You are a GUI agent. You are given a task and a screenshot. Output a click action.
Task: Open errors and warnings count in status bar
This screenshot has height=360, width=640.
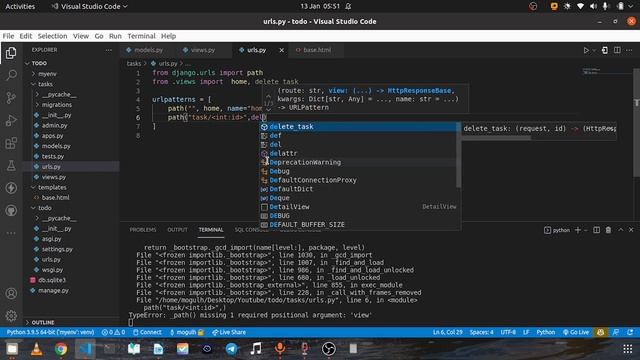(x=113, y=332)
